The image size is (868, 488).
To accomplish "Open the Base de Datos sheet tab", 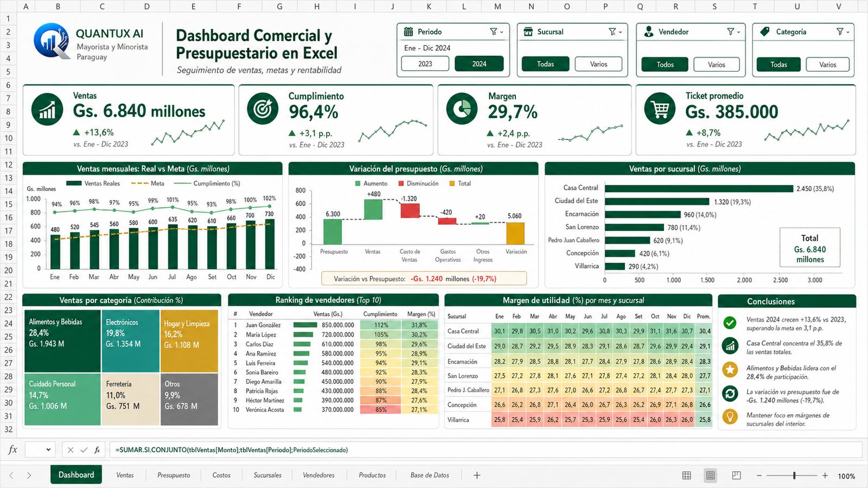I will click(x=430, y=475).
